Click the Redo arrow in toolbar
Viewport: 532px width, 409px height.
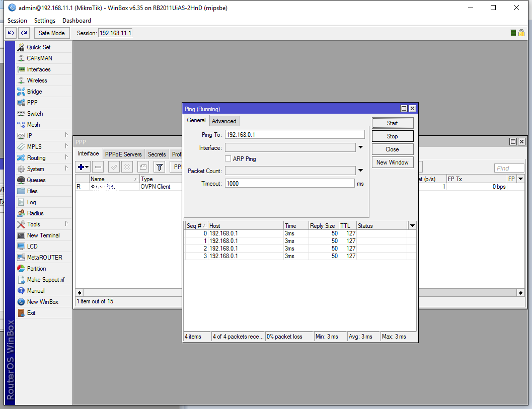coord(24,33)
